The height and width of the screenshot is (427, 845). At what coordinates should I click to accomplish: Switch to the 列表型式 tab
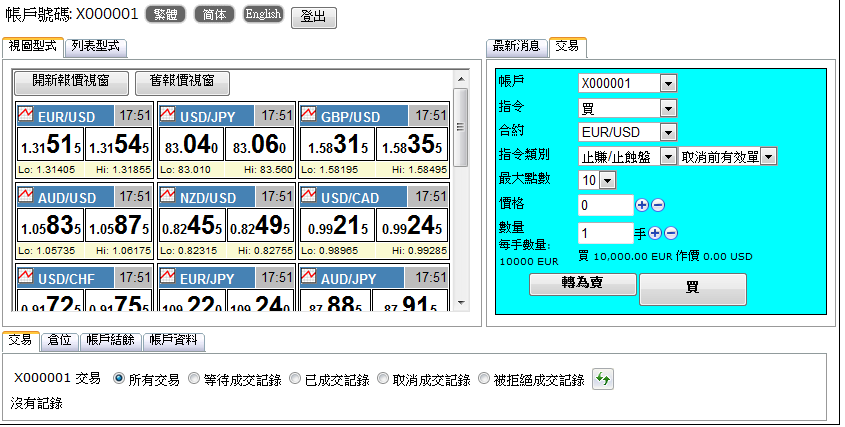[x=94, y=46]
